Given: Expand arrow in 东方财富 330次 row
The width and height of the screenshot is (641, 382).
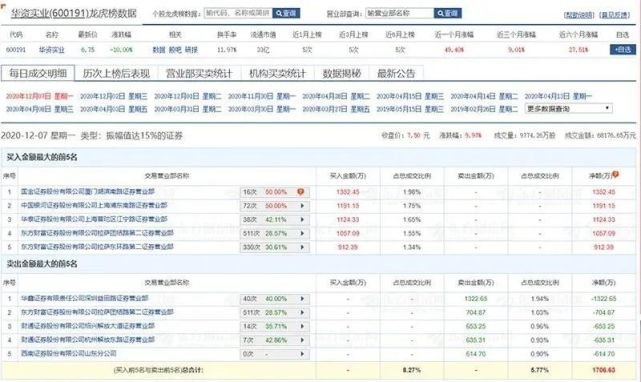Looking at the screenshot, I should pyautogui.click(x=302, y=247).
